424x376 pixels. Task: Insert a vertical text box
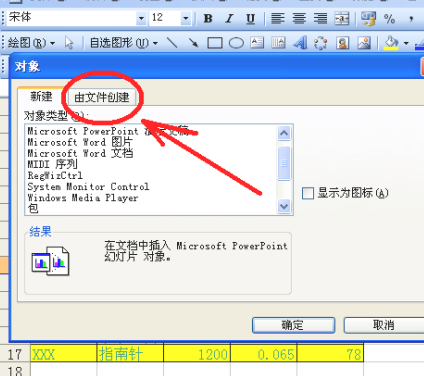(278, 43)
